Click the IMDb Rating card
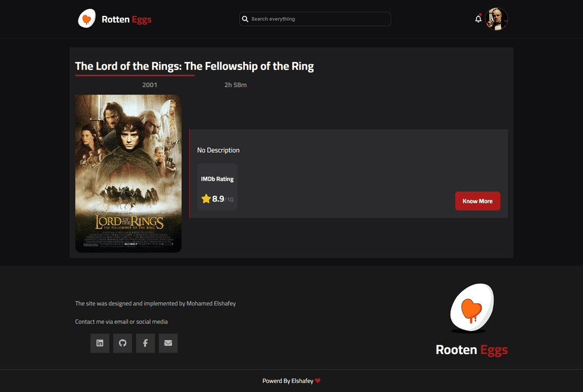Viewport: 583px width, 392px height. coord(217,187)
